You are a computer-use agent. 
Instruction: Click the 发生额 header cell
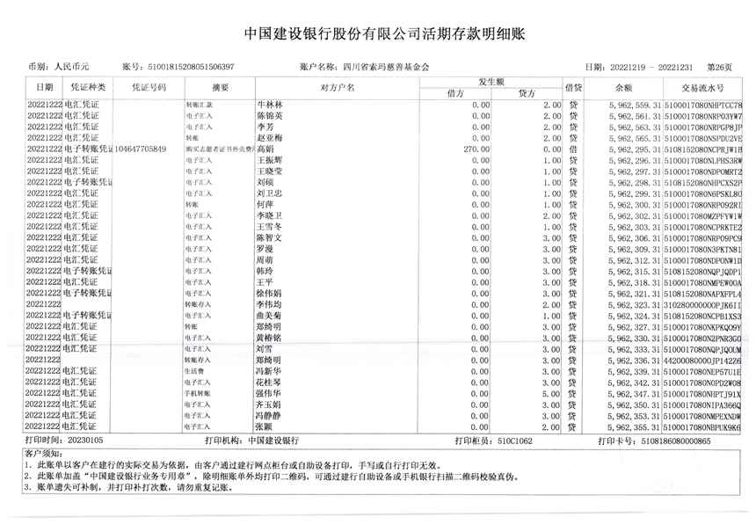[491, 82]
